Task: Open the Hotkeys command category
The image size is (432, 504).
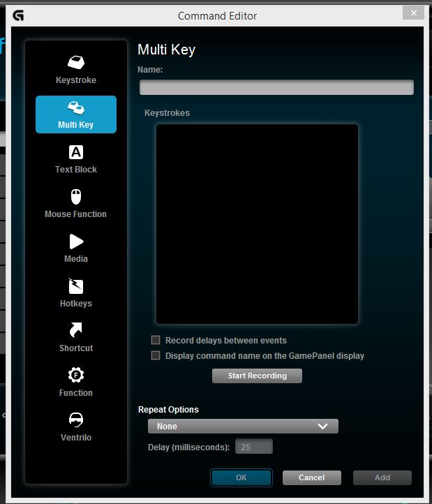Action: (76, 286)
